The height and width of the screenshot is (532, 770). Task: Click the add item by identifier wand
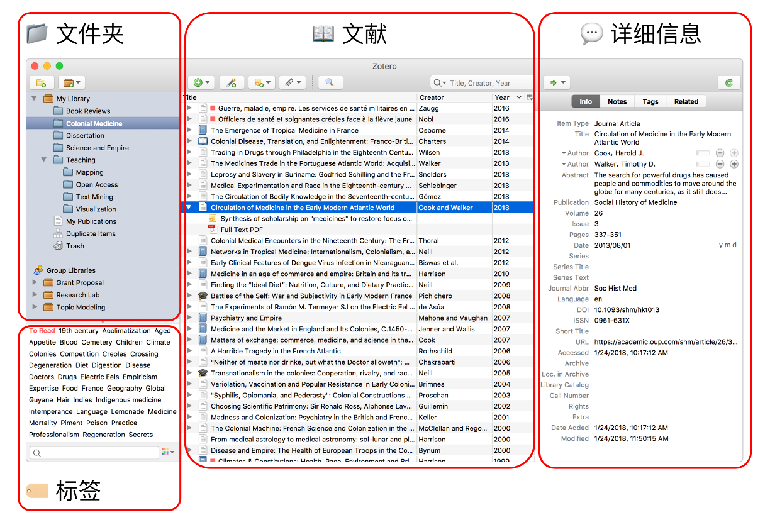[232, 82]
